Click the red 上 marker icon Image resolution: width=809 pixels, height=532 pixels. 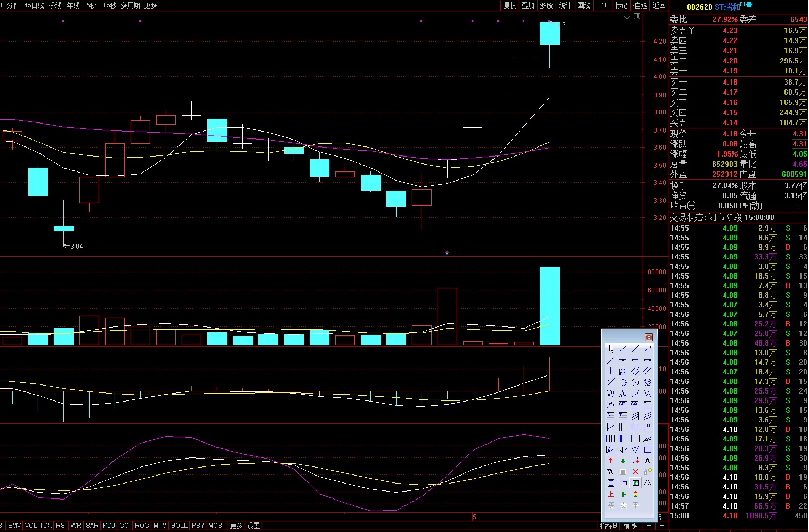(x=611, y=494)
